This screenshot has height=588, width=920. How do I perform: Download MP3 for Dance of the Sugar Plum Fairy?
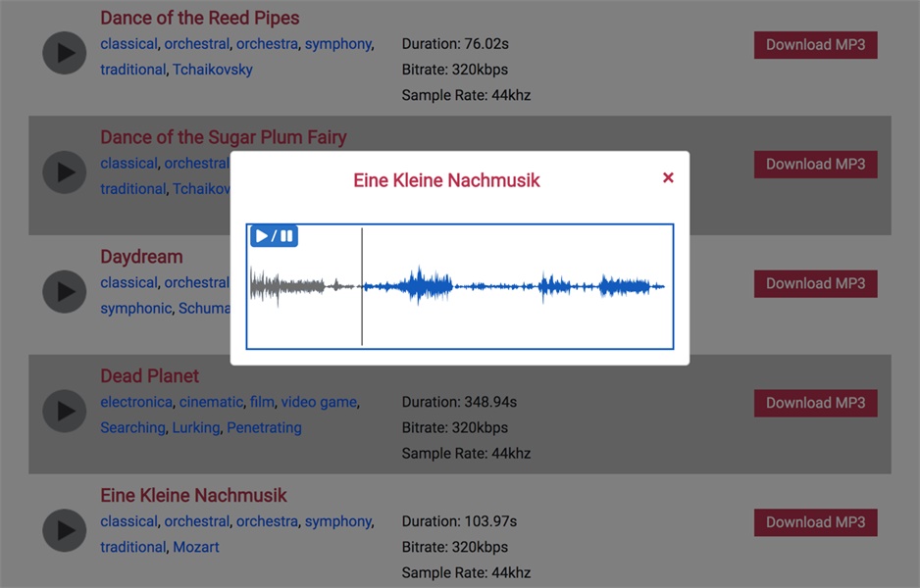815,165
